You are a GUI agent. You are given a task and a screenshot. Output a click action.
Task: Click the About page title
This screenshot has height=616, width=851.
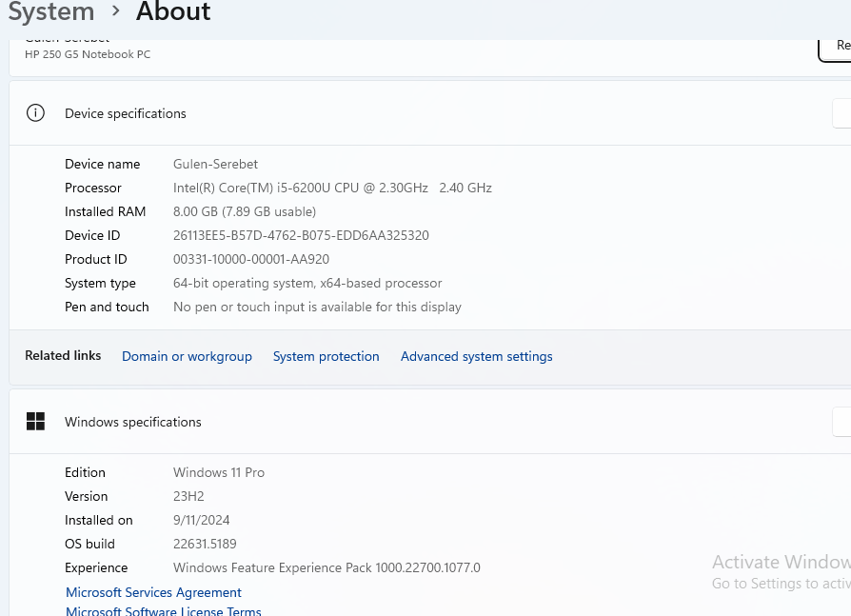point(173,11)
